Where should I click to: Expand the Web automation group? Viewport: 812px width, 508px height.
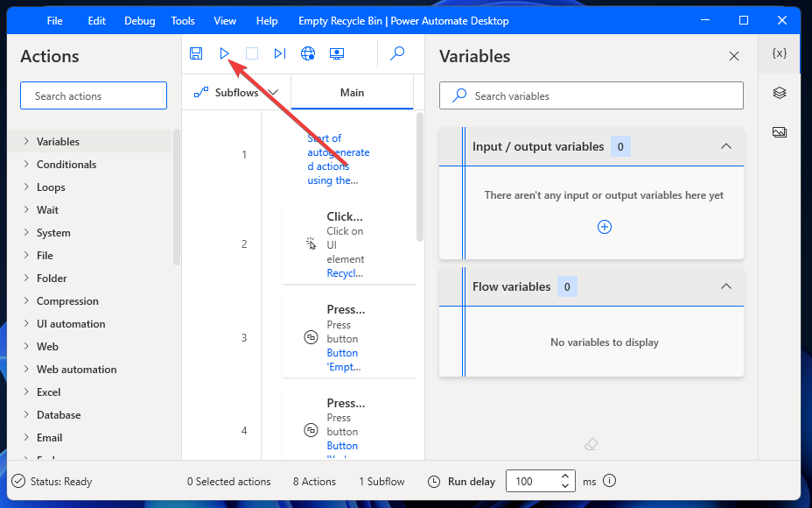26,369
